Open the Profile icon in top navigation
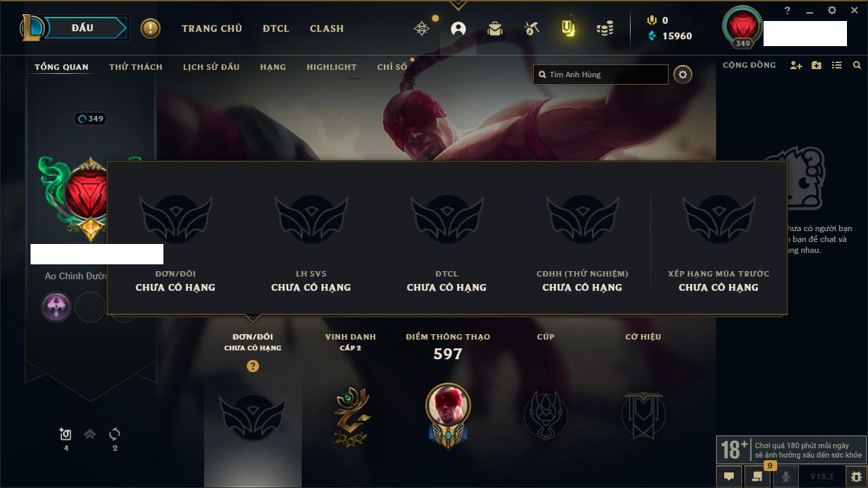Screen dimensions: 868x488 458,28
